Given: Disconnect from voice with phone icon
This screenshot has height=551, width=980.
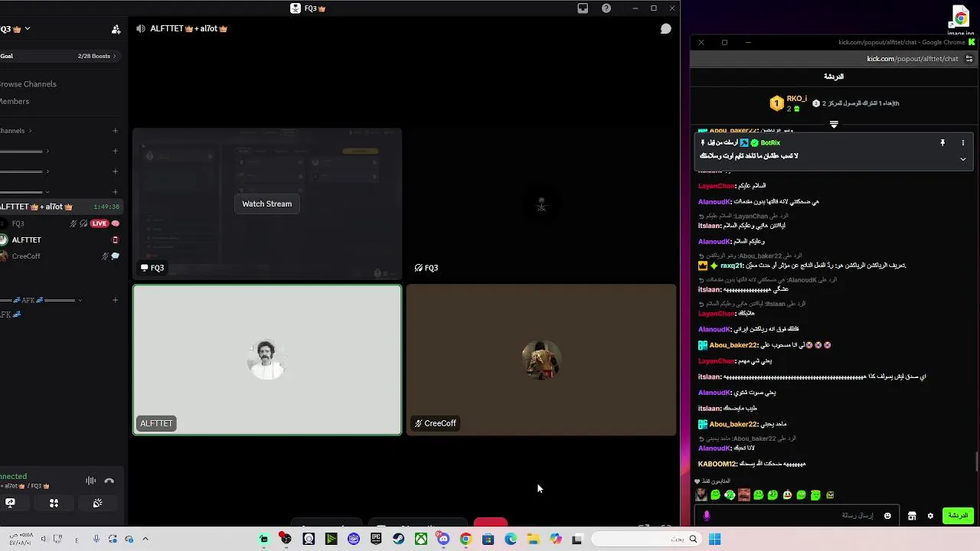Looking at the screenshot, I should [x=109, y=481].
